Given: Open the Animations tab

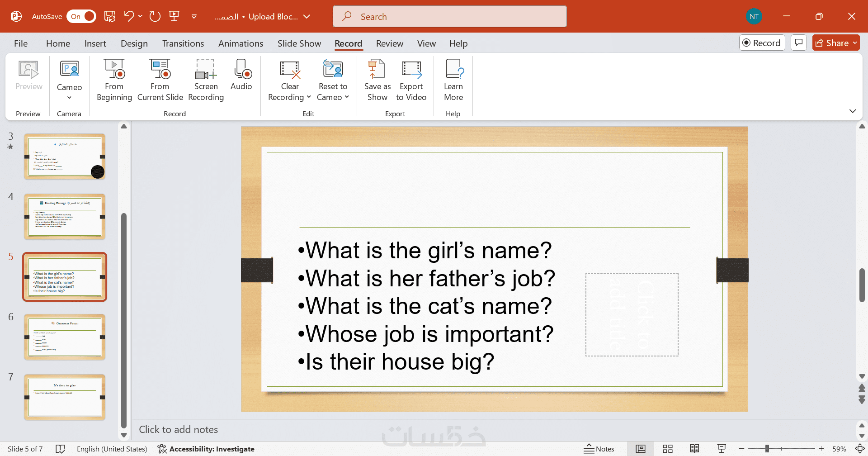Looking at the screenshot, I should (241, 43).
